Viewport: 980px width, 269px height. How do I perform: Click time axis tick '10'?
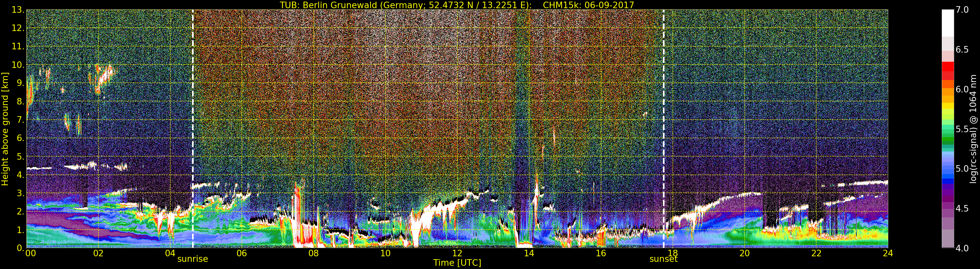pyautogui.click(x=385, y=253)
